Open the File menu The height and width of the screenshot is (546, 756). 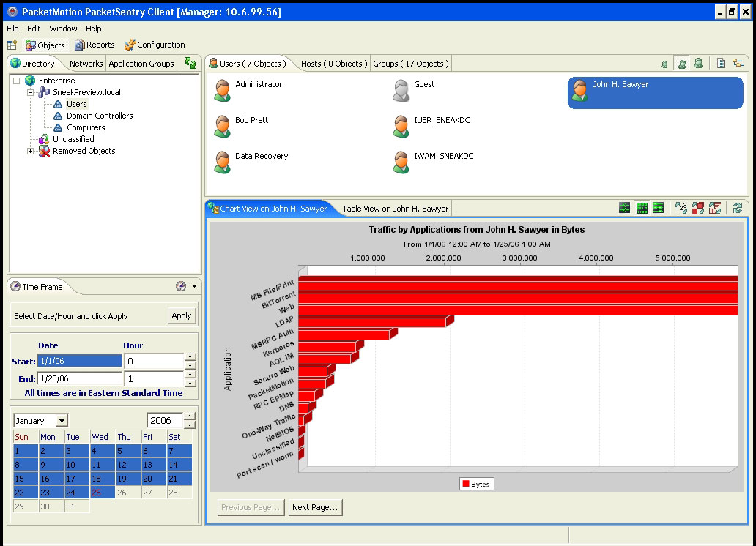(x=12, y=29)
